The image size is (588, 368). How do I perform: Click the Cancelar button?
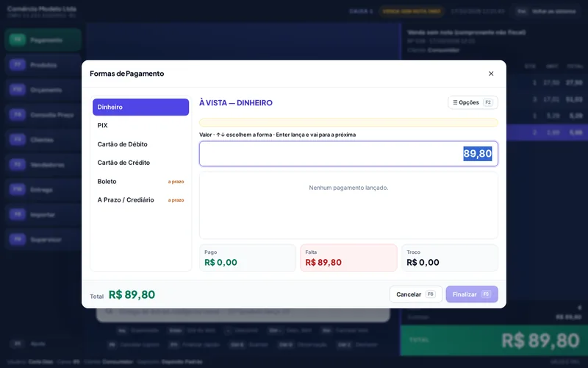coord(416,294)
